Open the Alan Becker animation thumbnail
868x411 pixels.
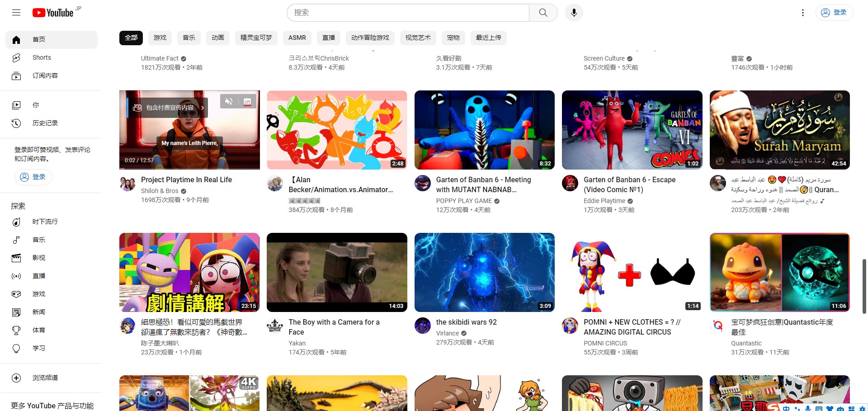tap(337, 130)
